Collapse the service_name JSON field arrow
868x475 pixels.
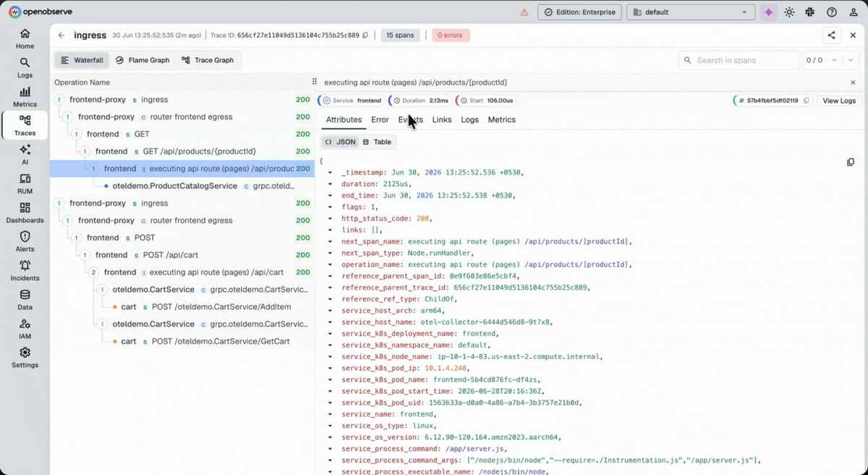click(330, 414)
